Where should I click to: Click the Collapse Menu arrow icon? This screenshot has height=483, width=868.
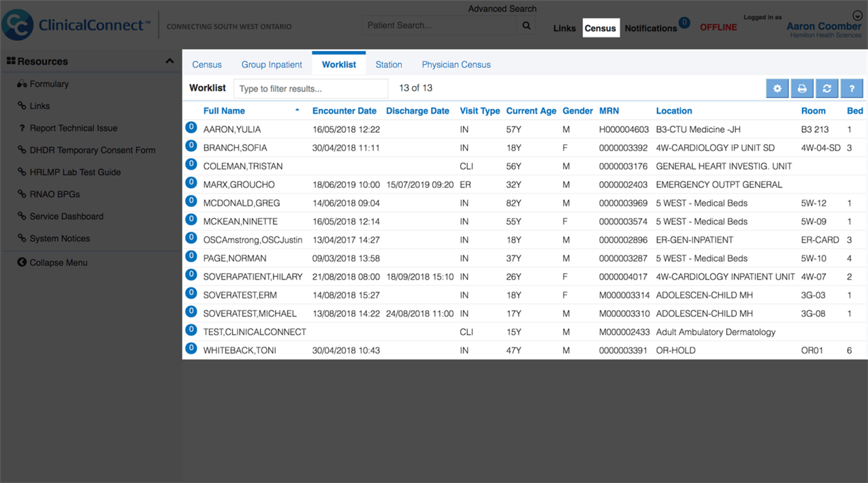[x=22, y=263]
